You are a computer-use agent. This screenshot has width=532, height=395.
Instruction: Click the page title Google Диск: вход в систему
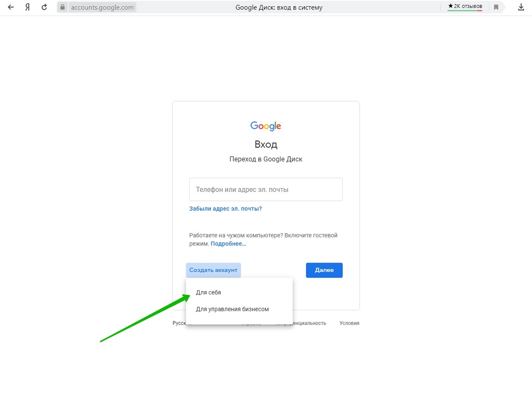(x=279, y=8)
